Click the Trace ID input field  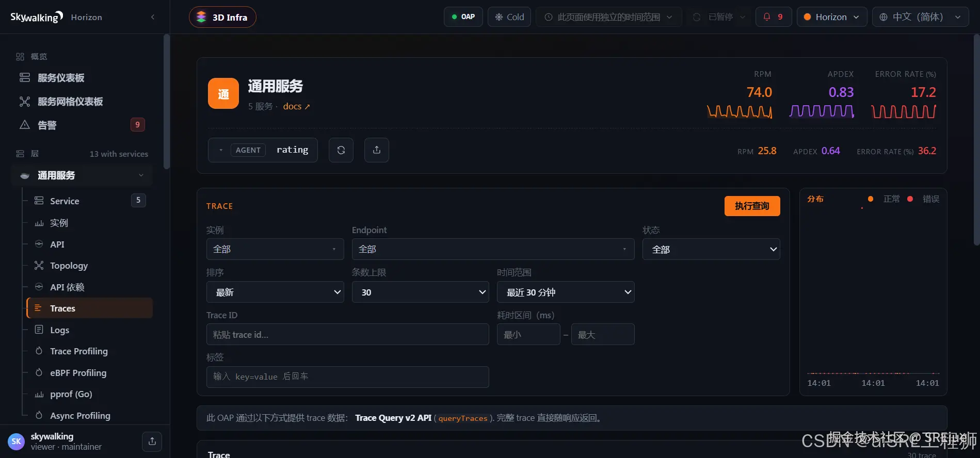point(348,334)
